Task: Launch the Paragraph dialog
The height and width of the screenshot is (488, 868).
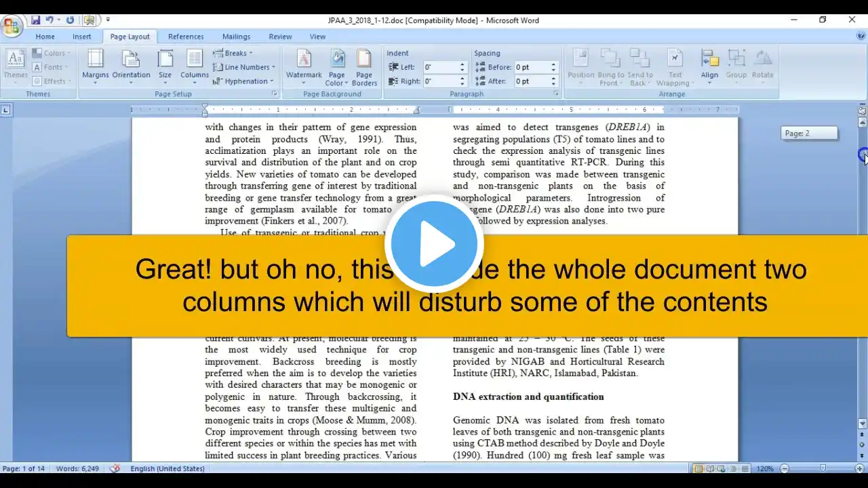Action: 556,94
